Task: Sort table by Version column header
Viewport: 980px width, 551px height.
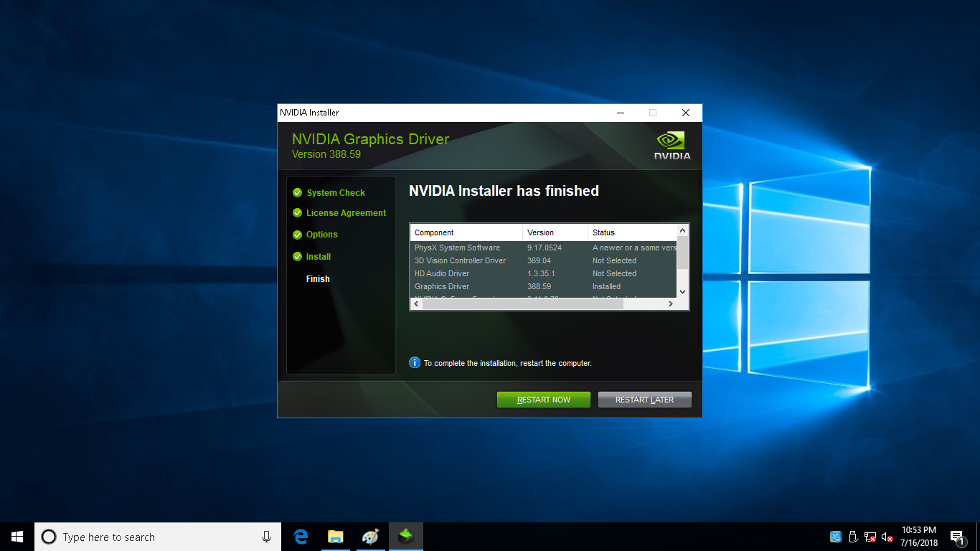Action: click(555, 232)
